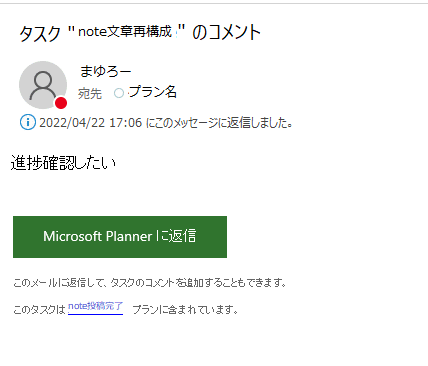Screen dimensions: 428x366
Task: Click the word タスク in the subject
Action: pyautogui.click(x=40, y=34)
